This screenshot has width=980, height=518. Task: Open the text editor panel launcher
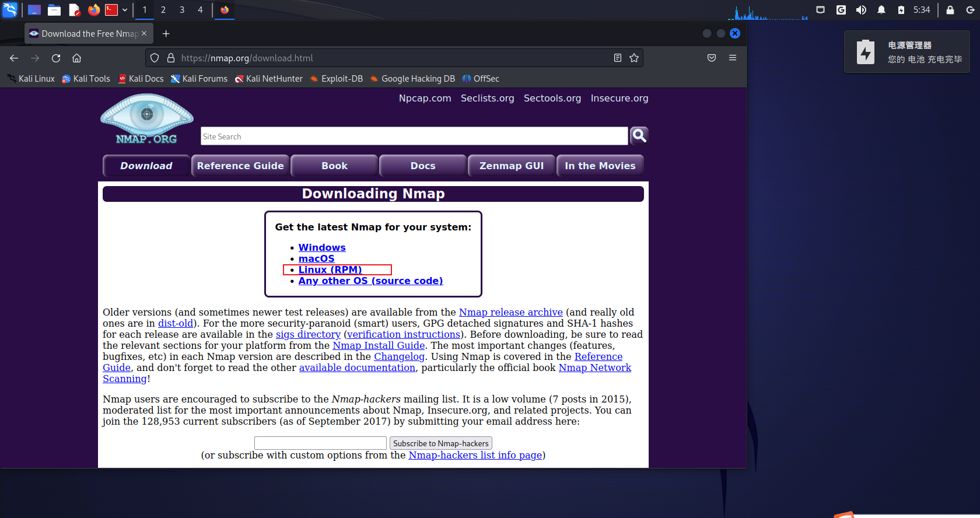coord(74,10)
